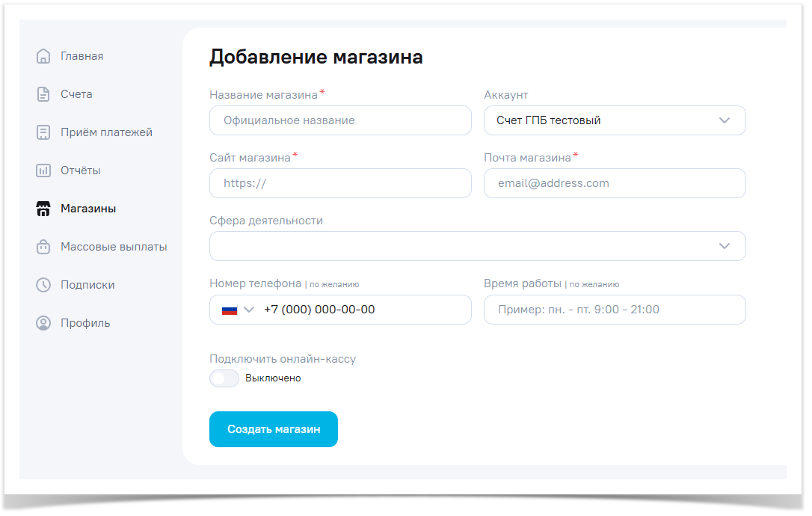Click the Приём платежей receipt icon

point(43,132)
